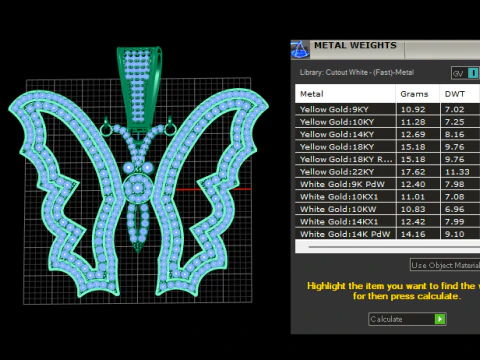Click the 7.25 DWT value
The height and width of the screenshot is (360, 480).
point(455,122)
